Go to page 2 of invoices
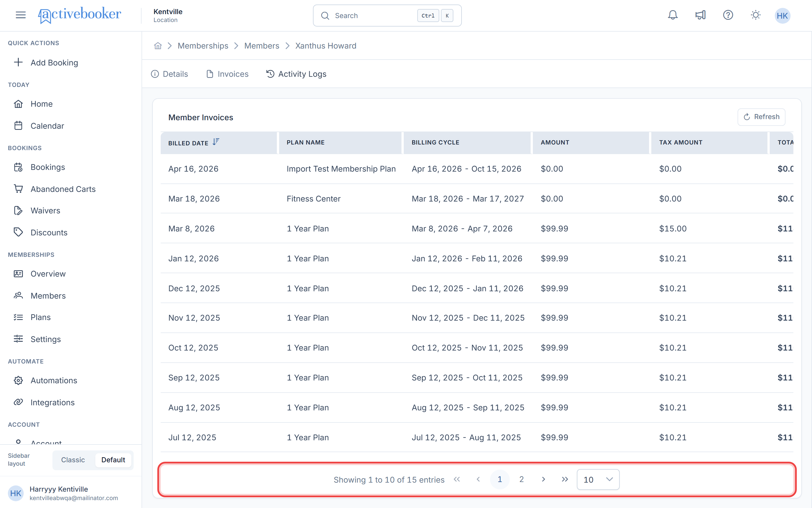This screenshot has height=508, width=812. pos(521,479)
